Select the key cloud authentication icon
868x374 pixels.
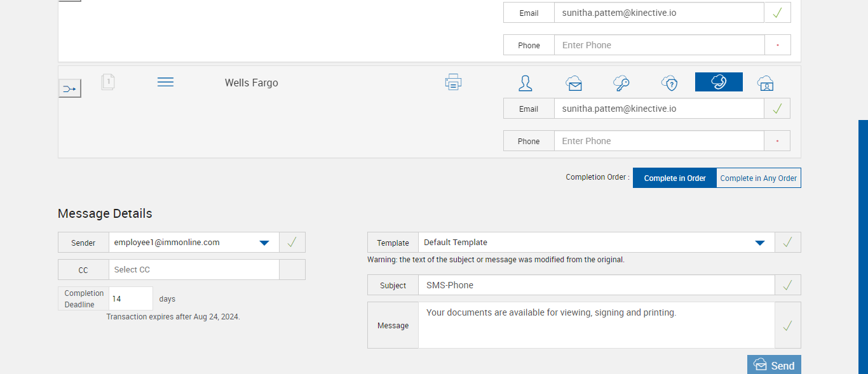(x=621, y=83)
